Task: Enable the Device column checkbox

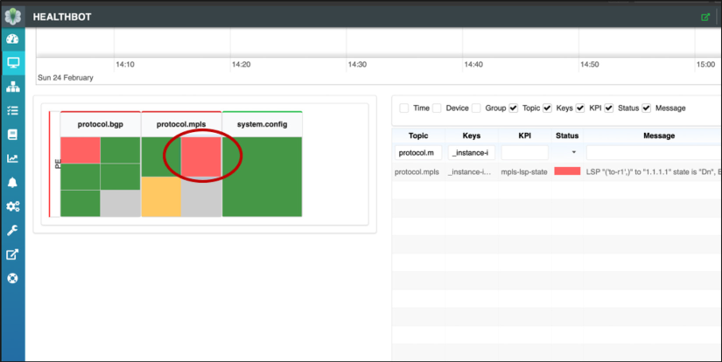Action: click(x=437, y=108)
